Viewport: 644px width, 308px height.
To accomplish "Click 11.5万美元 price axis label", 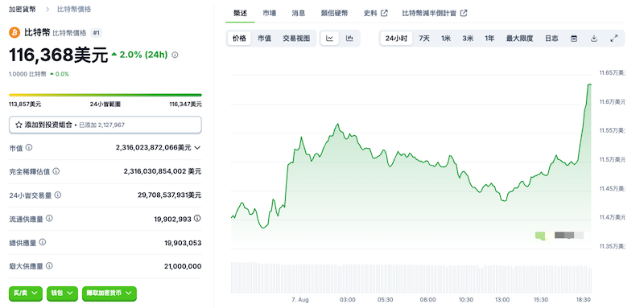I will [612, 159].
